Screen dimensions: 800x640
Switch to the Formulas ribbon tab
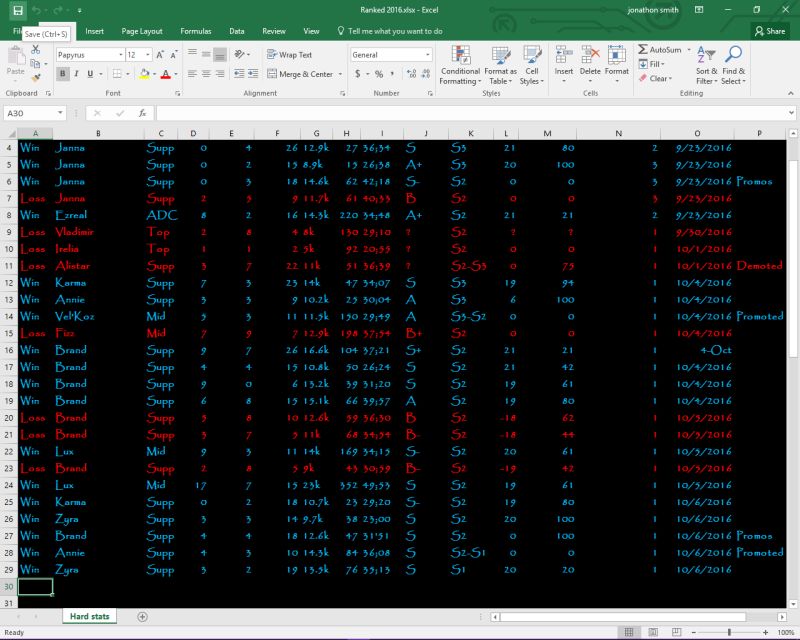click(x=196, y=31)
